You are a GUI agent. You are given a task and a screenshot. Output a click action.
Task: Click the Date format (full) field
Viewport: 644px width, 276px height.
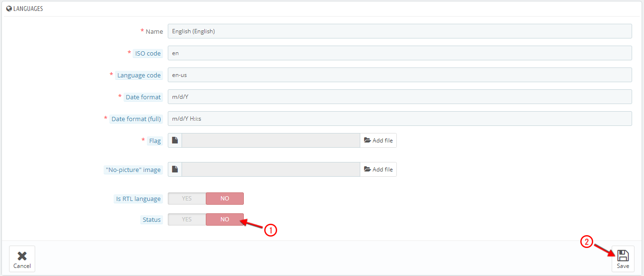tap(400, 119)
